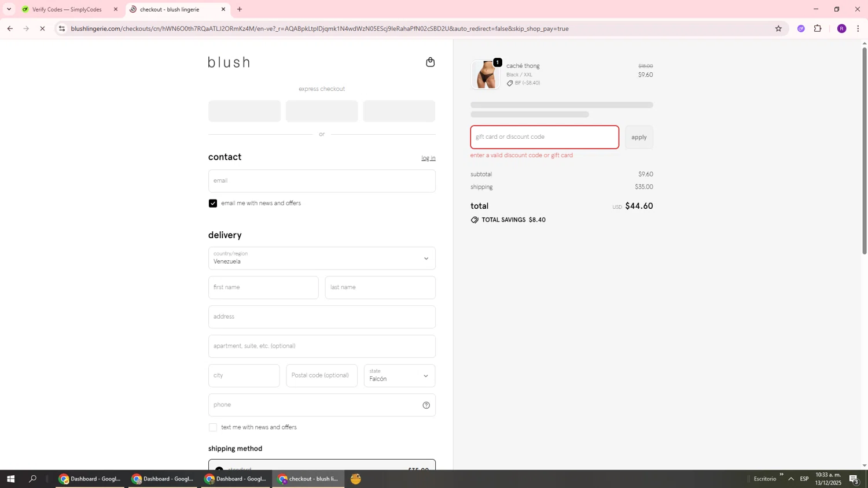Close the Verify Codes SimplyCodes tab
This screenshot has height=488, width=868.
click(116, 9)
